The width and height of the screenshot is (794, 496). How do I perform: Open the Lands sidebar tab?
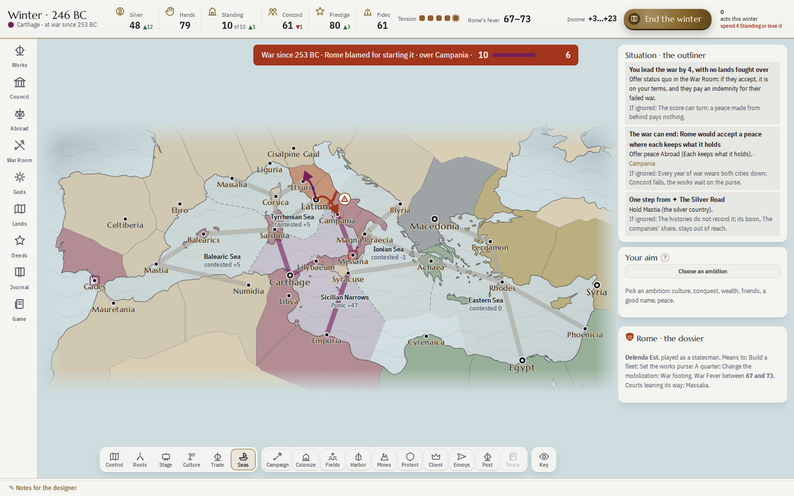(x=19, y=215)
